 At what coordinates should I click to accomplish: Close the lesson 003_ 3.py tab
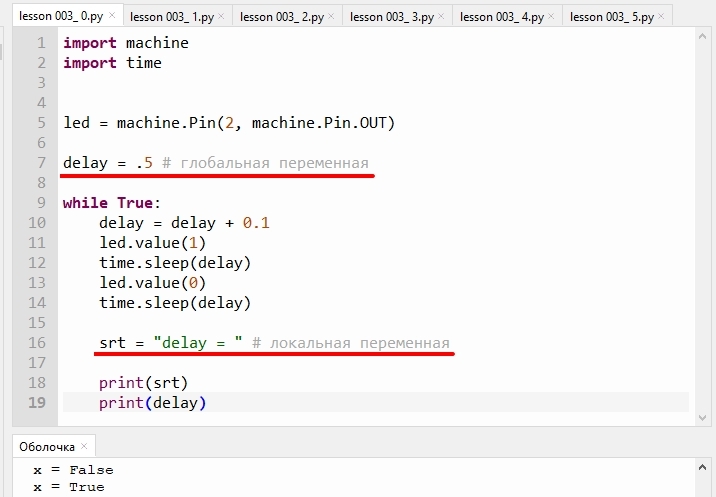point(441,16)
